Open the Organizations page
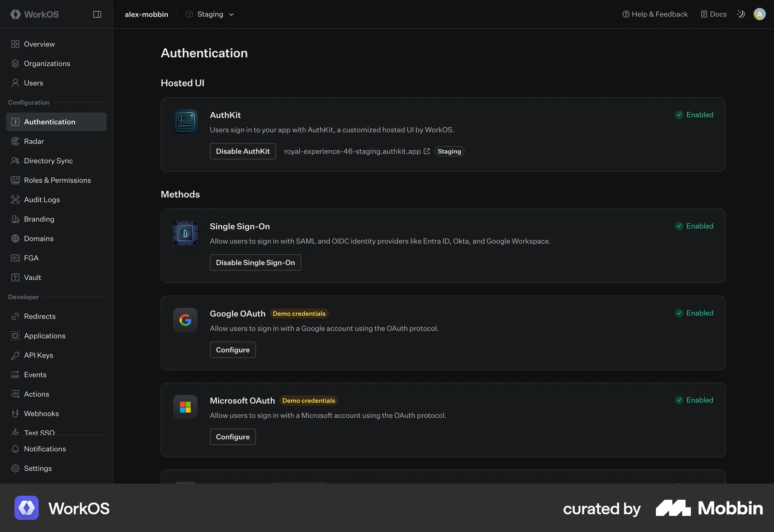Screen dimensions: 774x532 (47, 63)
